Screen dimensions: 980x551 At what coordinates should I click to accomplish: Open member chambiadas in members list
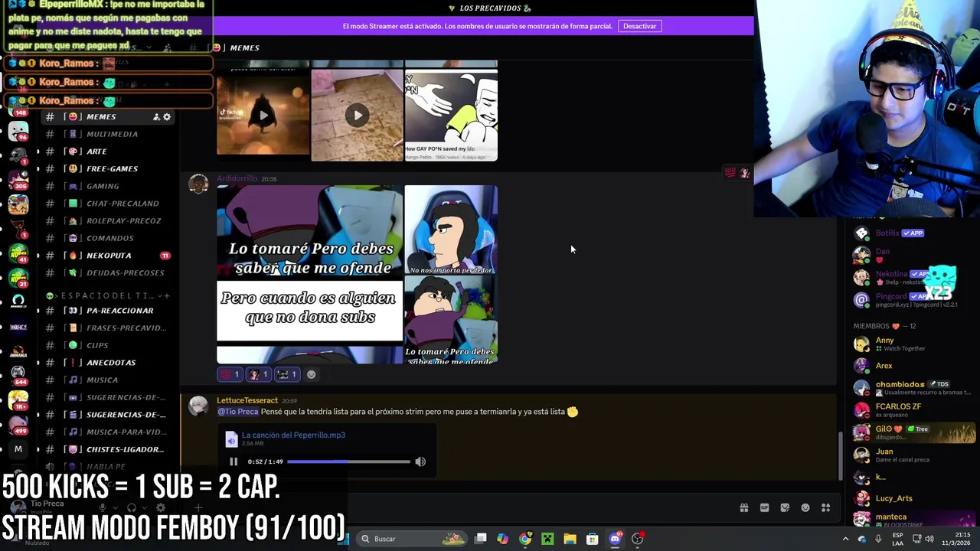(x=911, y=387)
